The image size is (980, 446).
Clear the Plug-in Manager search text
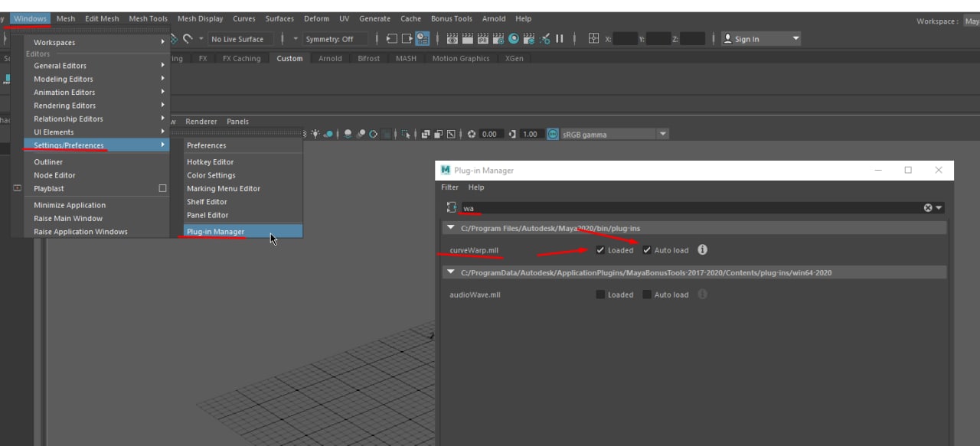[x=928, y=207]
